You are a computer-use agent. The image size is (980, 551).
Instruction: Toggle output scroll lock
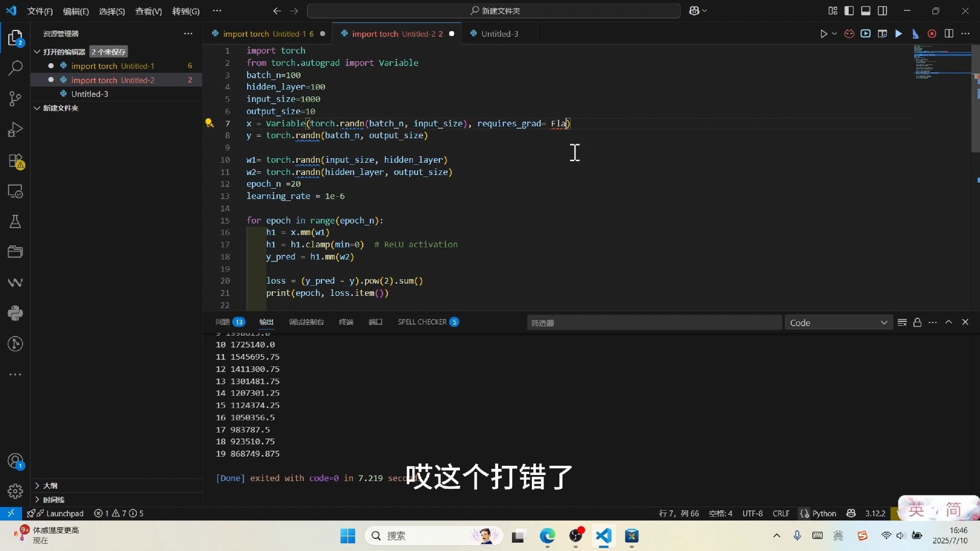tap(917, 322)
